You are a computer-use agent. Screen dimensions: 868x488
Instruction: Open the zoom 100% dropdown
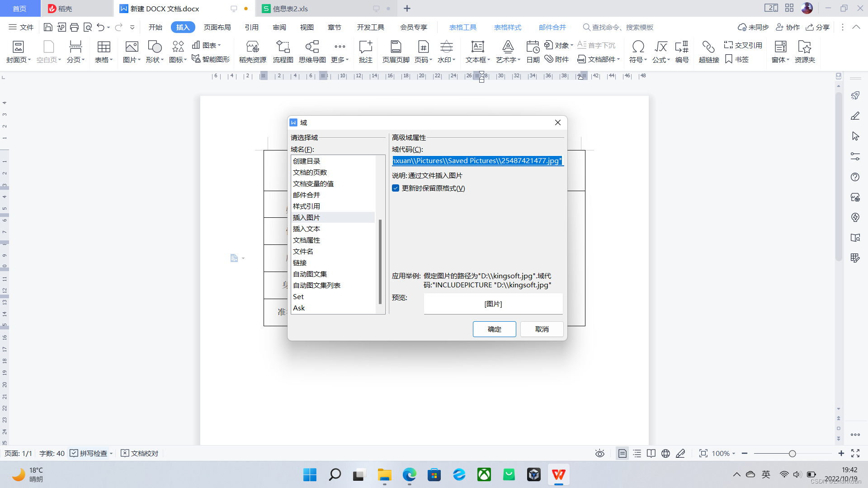click(x=724, y=453)
